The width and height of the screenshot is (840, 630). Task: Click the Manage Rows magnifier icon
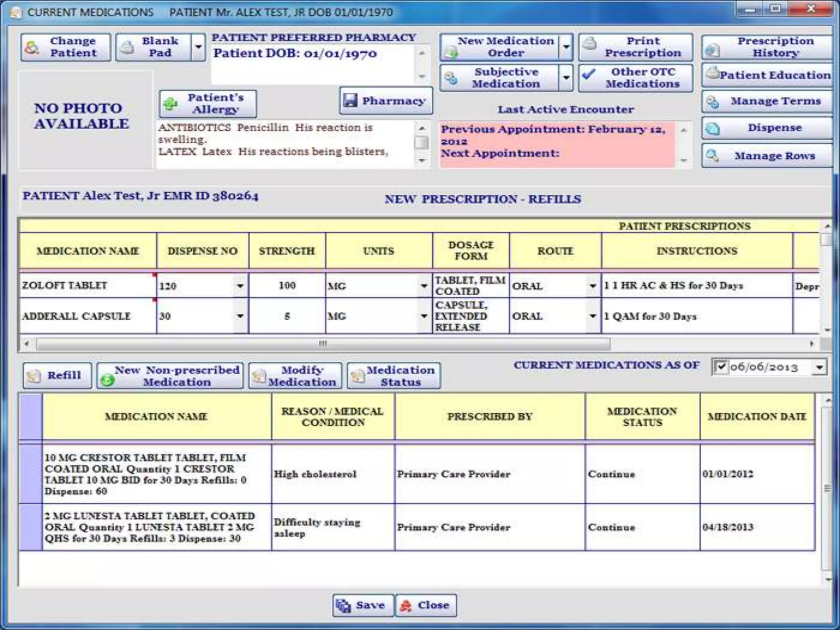tap(712, 155)
